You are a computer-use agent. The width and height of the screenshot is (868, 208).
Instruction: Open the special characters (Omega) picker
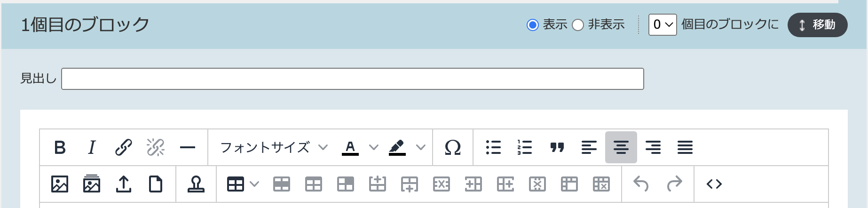coord(452,148)
